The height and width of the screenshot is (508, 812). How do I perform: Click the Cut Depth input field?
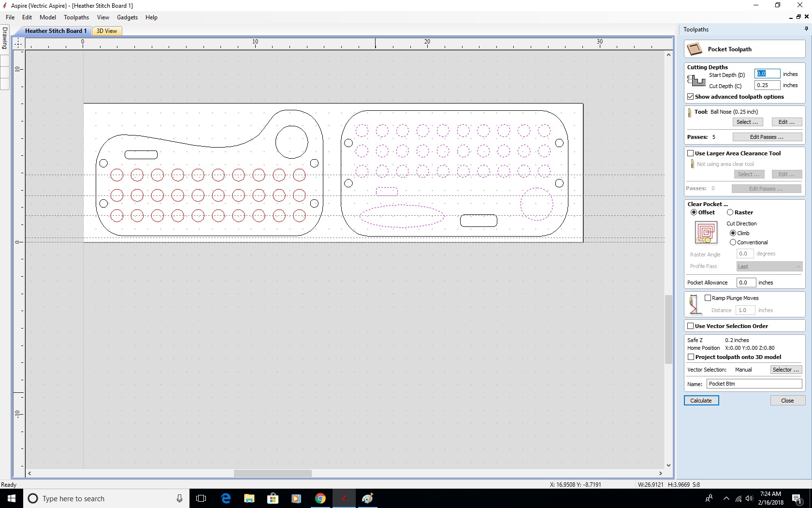tap(767, 85)
